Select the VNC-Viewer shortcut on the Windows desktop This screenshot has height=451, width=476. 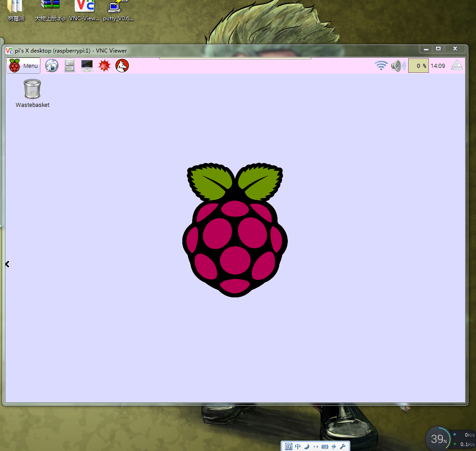coord(84,11)
